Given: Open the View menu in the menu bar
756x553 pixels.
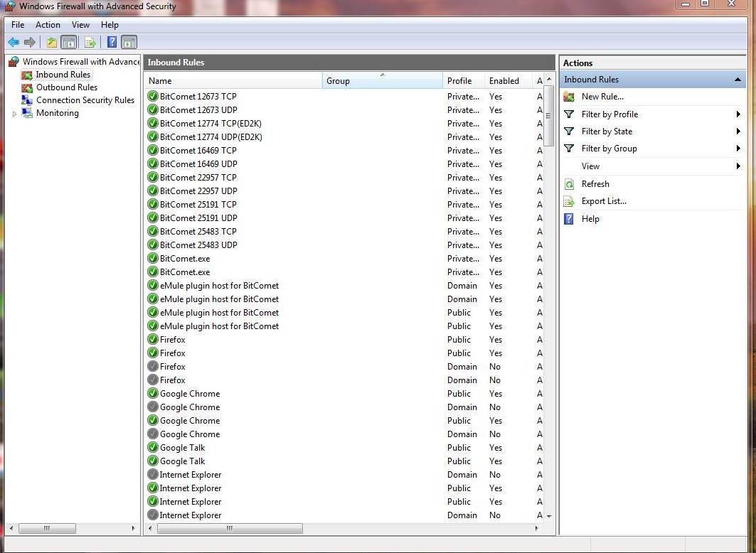Looking at the screenshot, I should point(80,25).
